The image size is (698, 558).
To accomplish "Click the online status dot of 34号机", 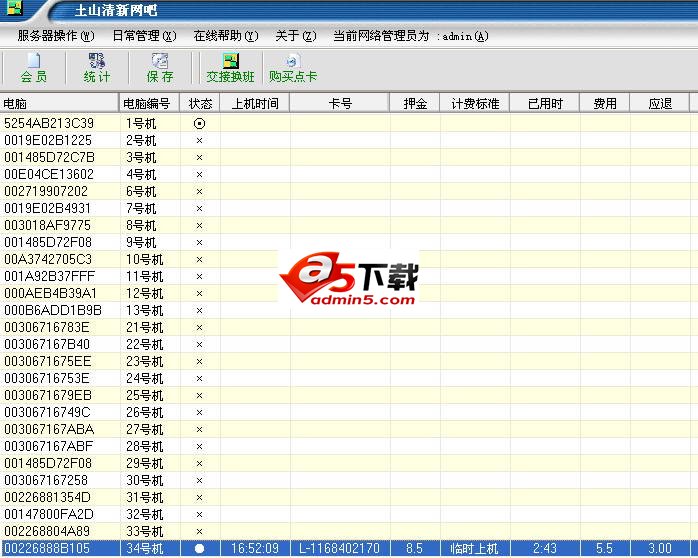I will pyautogui.click(x=199, y=549).
